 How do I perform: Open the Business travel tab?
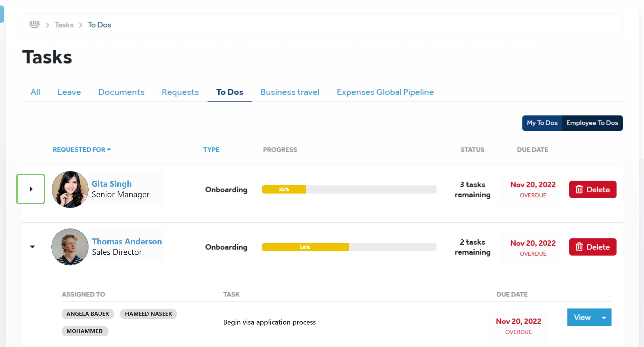[290, 92]
